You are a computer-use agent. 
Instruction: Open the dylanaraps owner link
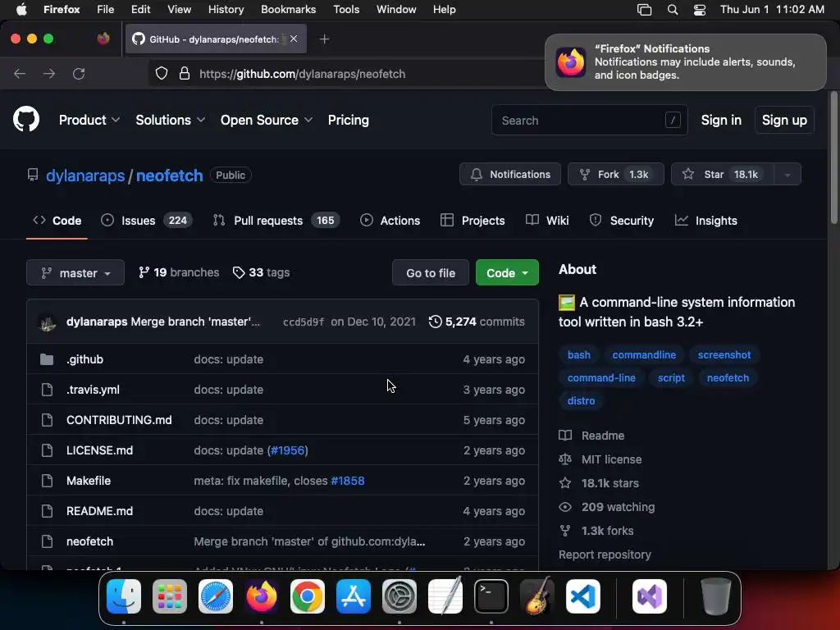click(85, 176)
